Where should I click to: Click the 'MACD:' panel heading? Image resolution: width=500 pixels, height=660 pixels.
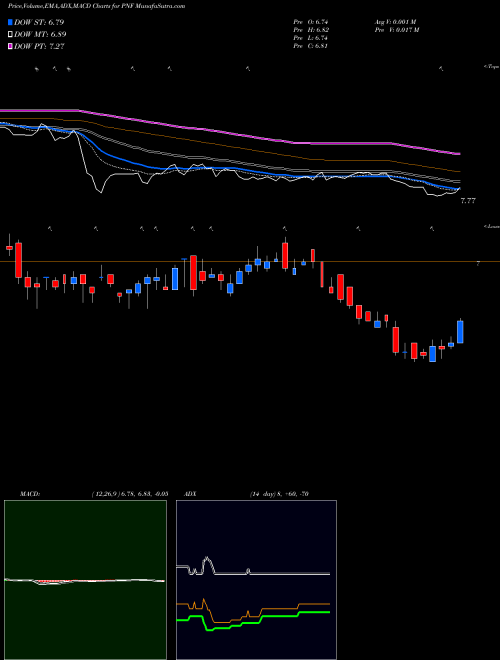pyautogui.click(x=30, y=494)
